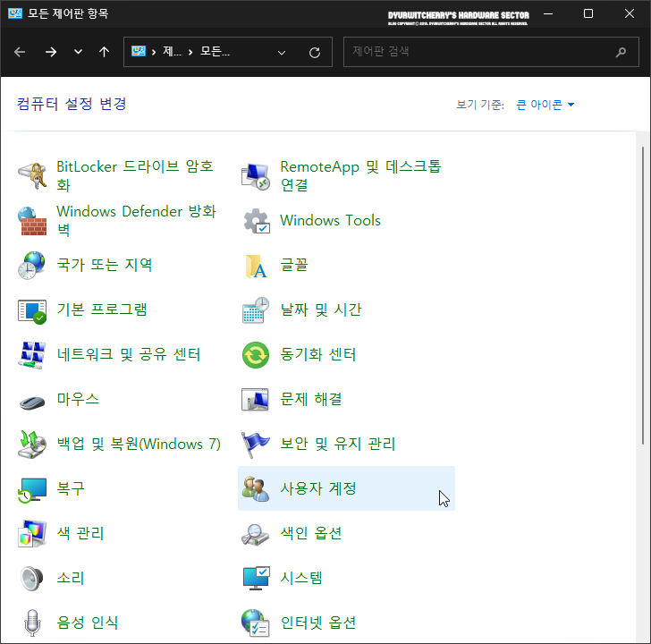Image resolution: width=651 pixels, height=644 pixels.
Task: Go back with the left arrow
Action: click(20, 52)
